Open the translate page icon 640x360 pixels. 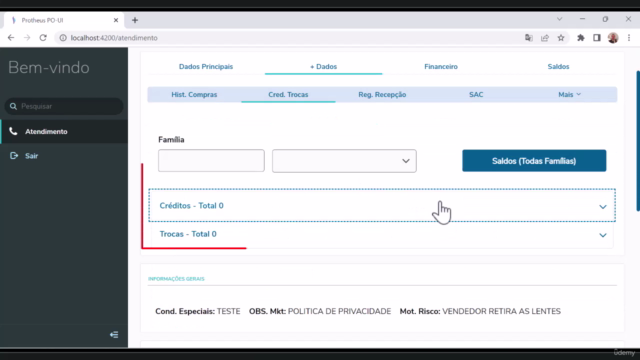tap(529, 38)
